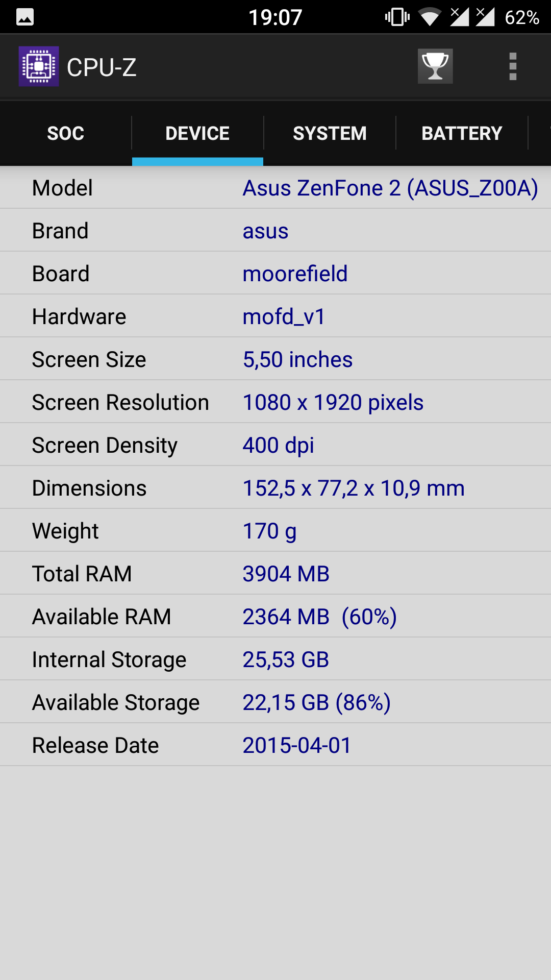The image size is (551, 980).
Task: Tap the Release Date value 2015-04-01
Action: [297, 745]
